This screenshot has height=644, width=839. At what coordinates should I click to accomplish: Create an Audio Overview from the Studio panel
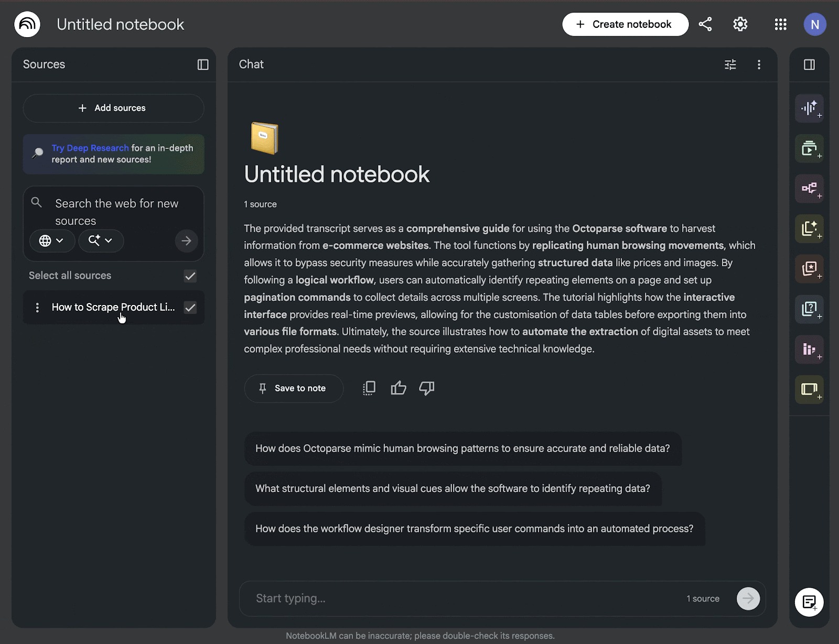coord(809,108)
